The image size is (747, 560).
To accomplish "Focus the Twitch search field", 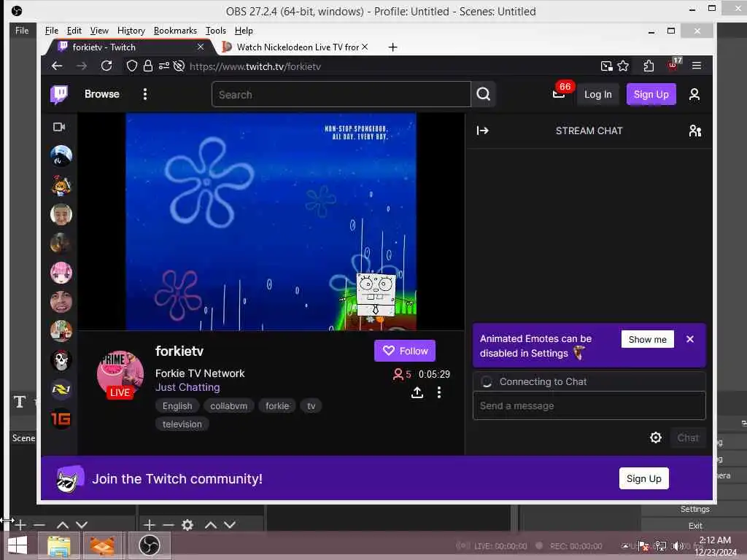I will (x=341, y=94).
